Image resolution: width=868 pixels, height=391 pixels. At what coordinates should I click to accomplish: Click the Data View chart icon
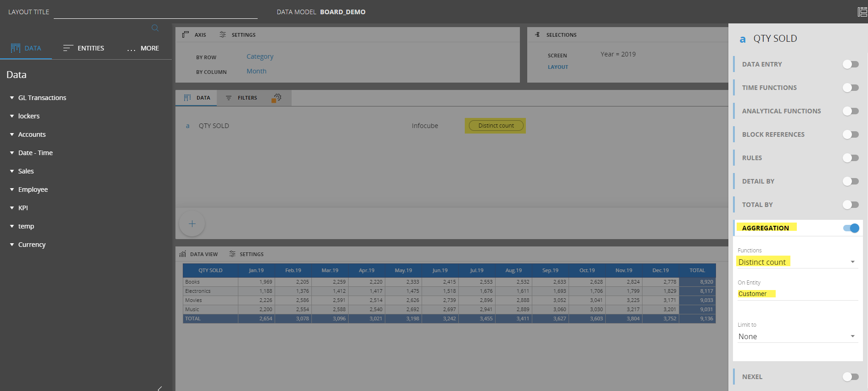183,254
